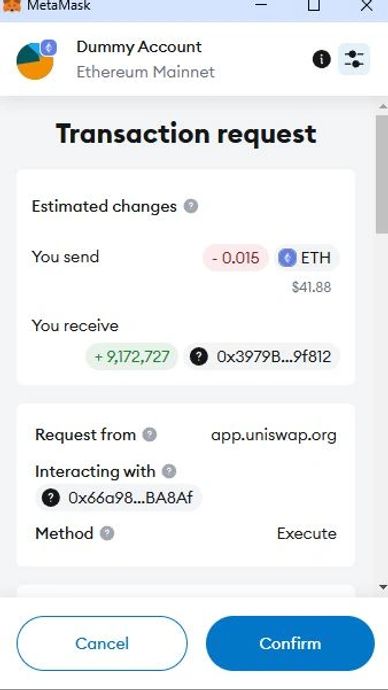Click the Interacting with tooltip icon
388x690 pixels.
169,471
